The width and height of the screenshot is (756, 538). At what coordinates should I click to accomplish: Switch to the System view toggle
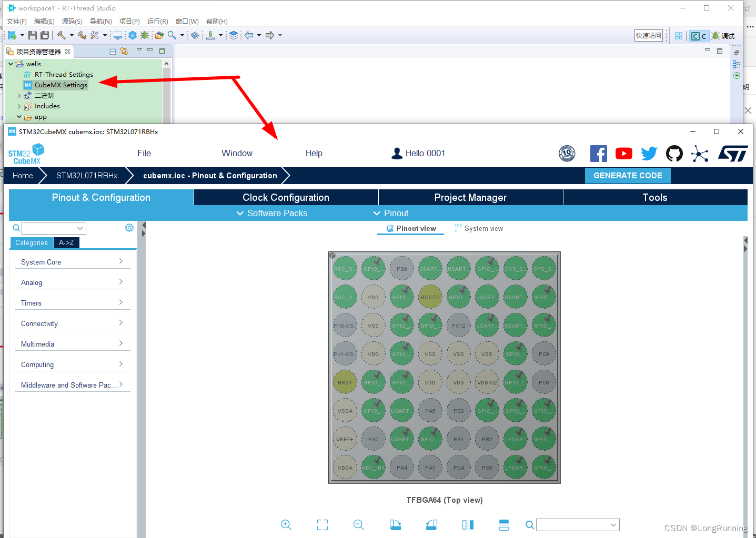[478, 228]
